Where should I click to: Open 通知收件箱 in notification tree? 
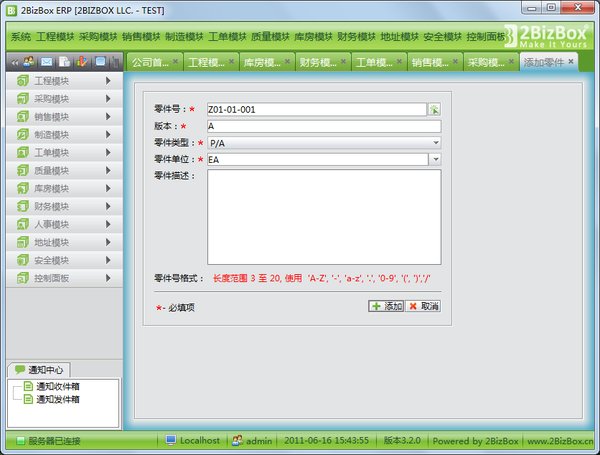point(58,387)
